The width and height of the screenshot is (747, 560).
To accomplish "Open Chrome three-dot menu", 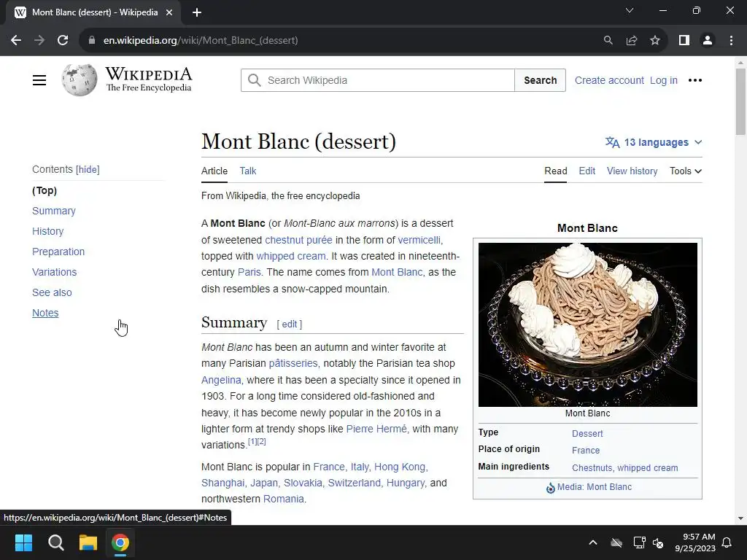I will click(731, 41).
